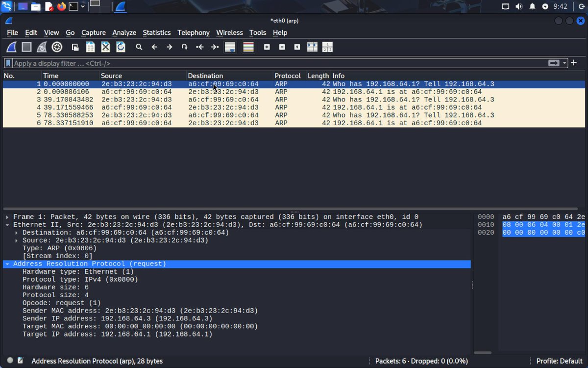
Task: Click Profile: Default in status bar
Action: (559, 361)
